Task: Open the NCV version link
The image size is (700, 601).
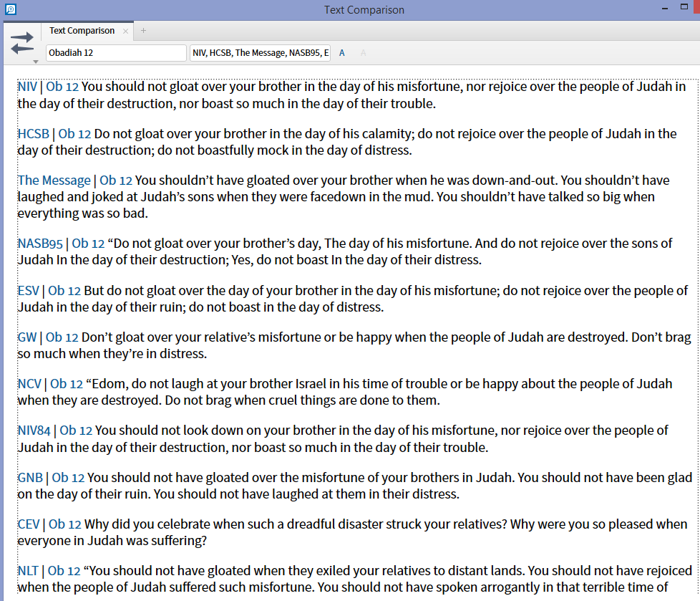Action: click(29, 383)
